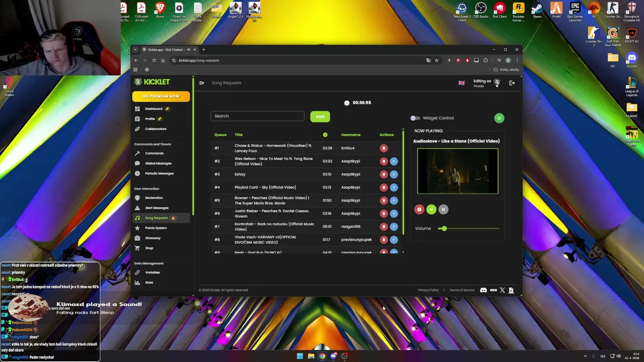Open Steam desktop shortcut
The width and height of the screenshot is (644, 362).
pyautogui.click(x=537, y=11)
